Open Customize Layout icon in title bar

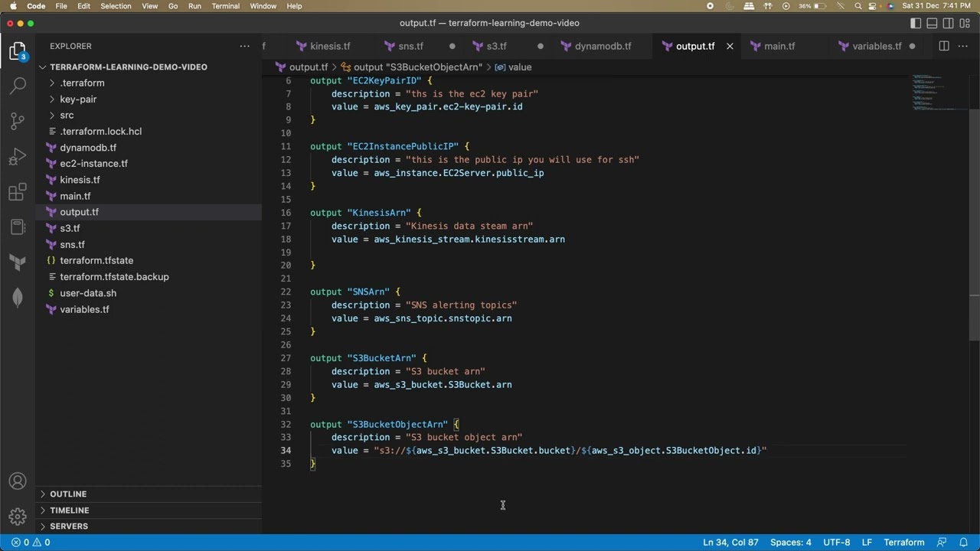coord(965,23)
